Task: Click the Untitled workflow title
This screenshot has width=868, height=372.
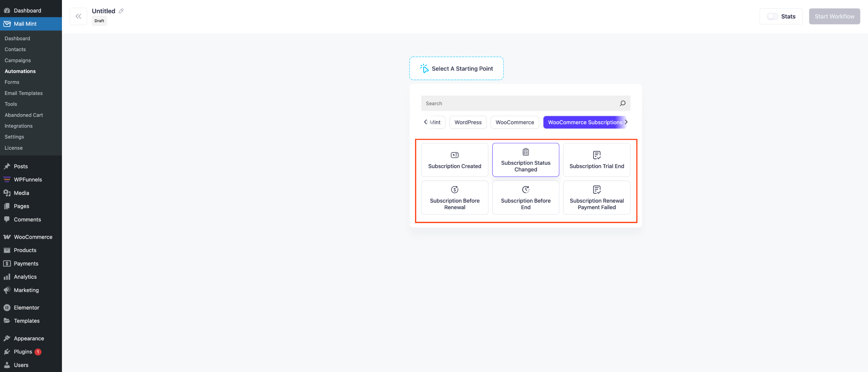Action: coord(104,11)
